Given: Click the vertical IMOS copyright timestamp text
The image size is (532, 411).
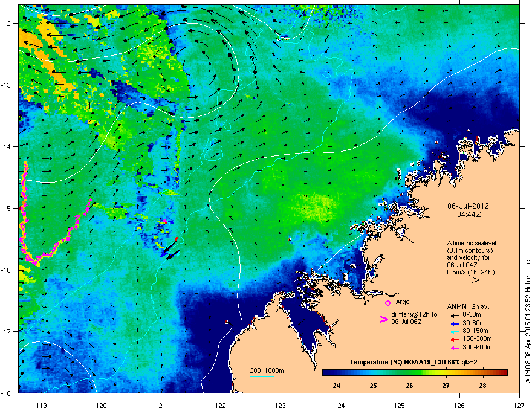Looking at the screenshot, I should 528,322.
